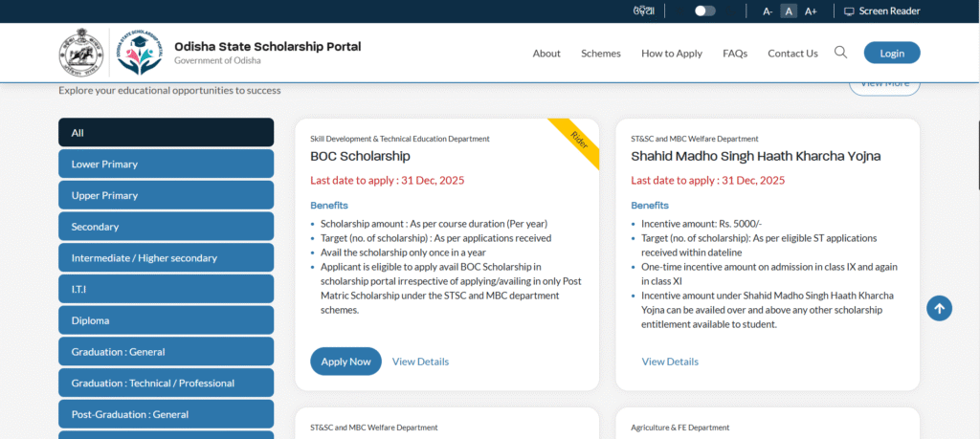Click the View More button
The width and height of the screenshot is (980, 439).
click(x=884, y=84)
